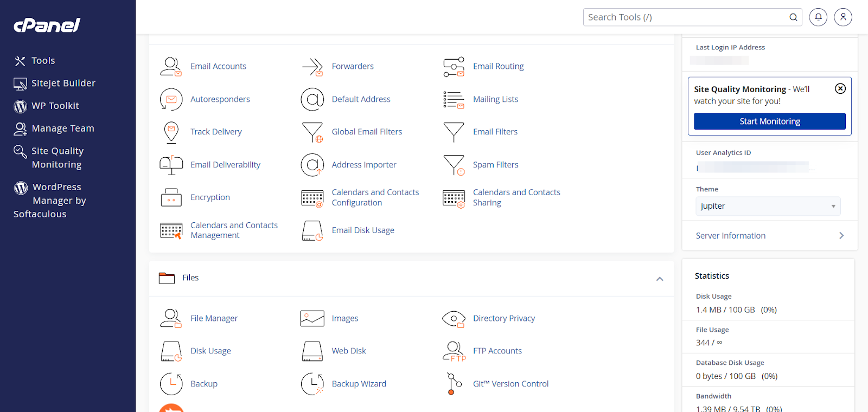Viewport: 868px width, 412px height.
Task: Open the Forwarders arrow icon
Action: (312, 66)
